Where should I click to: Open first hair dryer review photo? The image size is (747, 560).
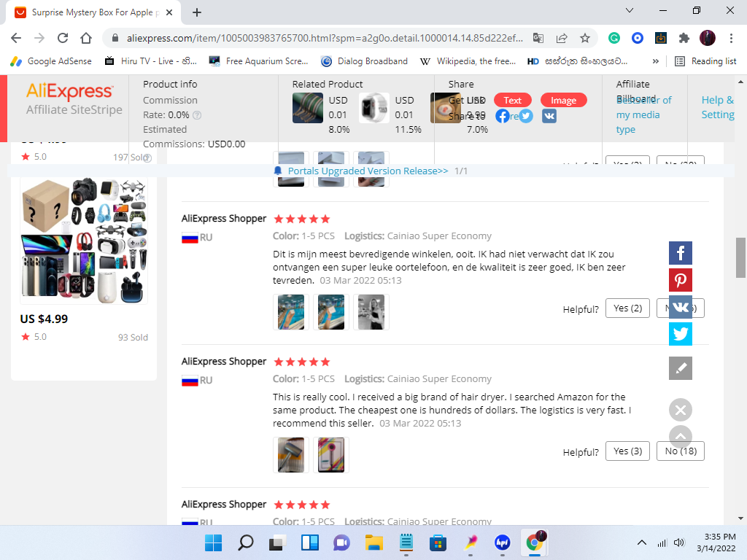click(291, 455)
